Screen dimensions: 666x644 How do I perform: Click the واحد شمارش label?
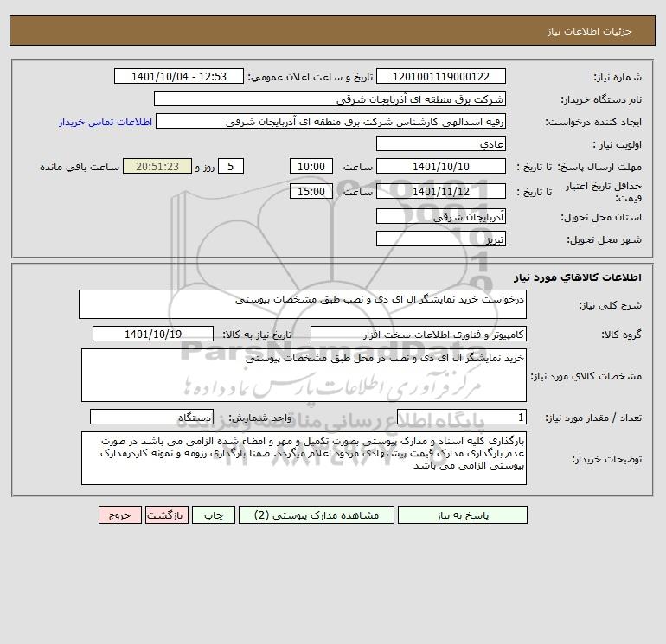click(x=260, y=418)
